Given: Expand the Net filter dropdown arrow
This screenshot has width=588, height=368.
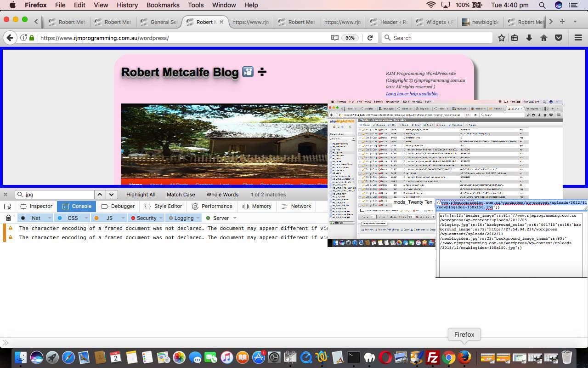Looking at the screenshot, I should [50, 218].
